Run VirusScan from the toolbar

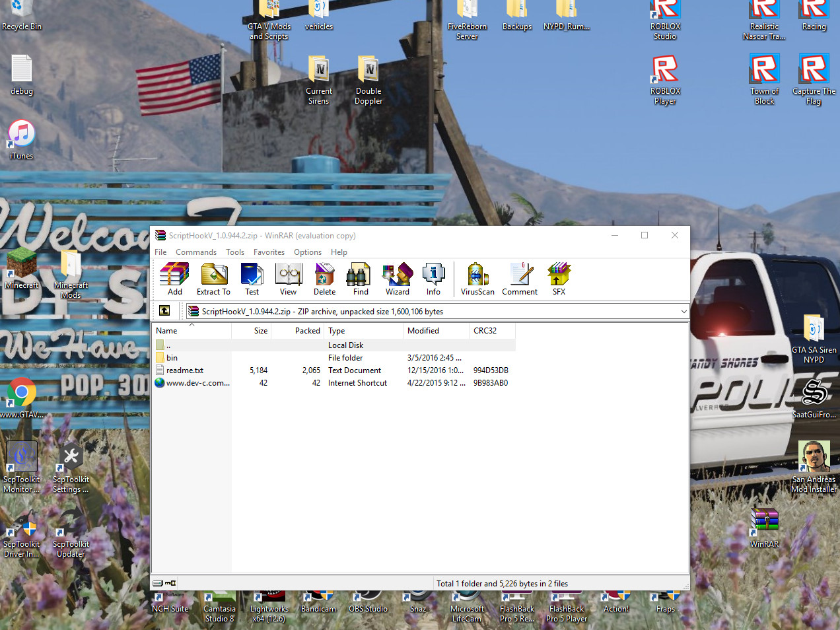click(477, 279)
